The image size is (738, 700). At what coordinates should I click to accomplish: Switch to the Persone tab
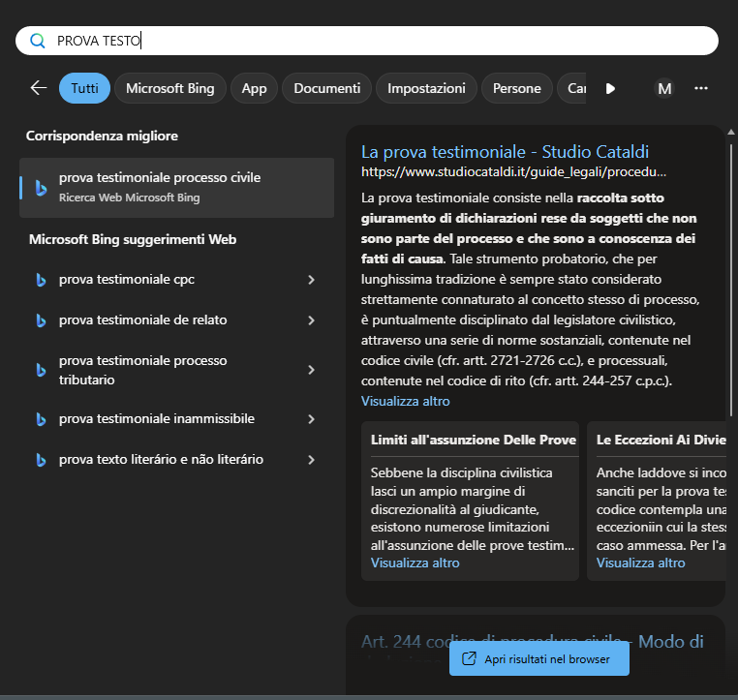(x=517, y=88)
